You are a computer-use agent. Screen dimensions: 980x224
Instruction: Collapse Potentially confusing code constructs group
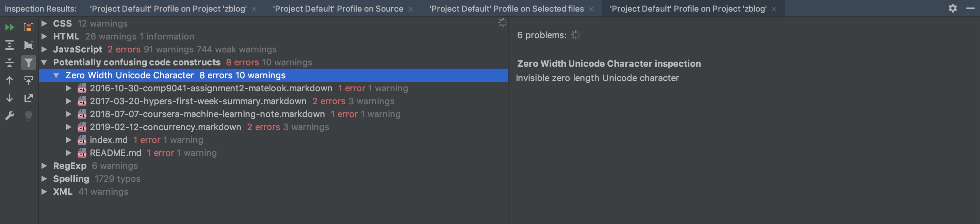[x=44, y=62]
